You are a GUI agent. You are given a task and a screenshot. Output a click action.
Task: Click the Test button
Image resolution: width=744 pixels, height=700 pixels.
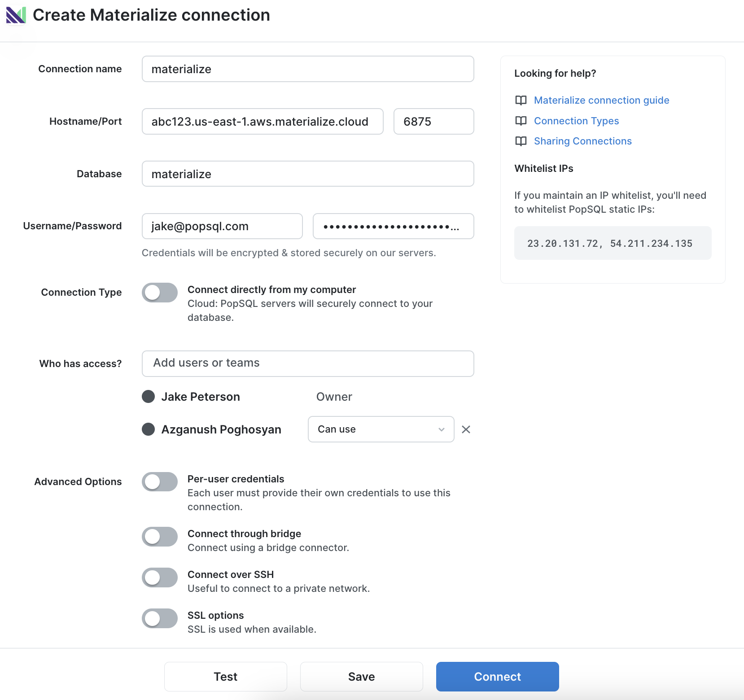pos(226,677)
